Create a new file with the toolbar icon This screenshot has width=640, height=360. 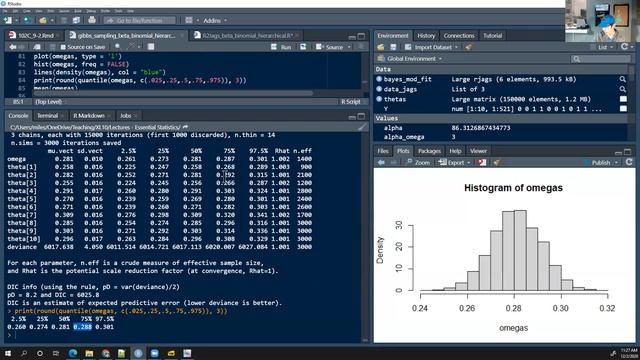8,20
